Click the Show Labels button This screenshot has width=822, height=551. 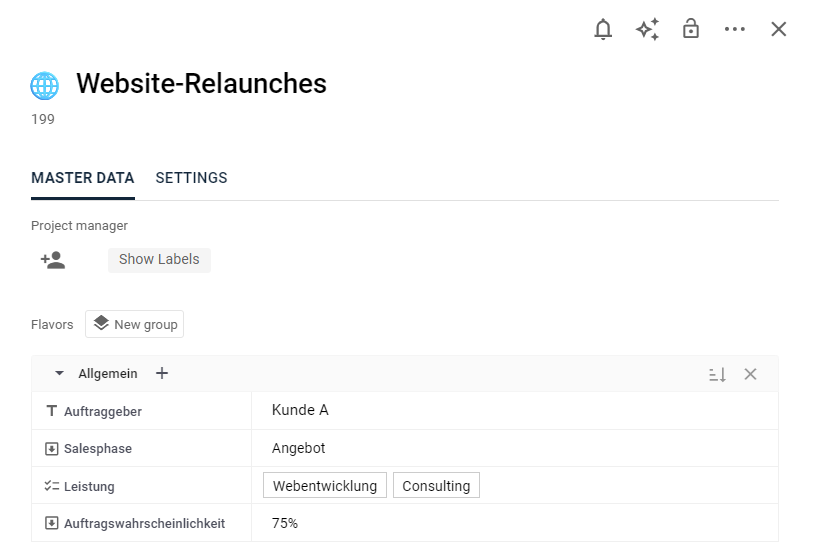pos(159,260)
